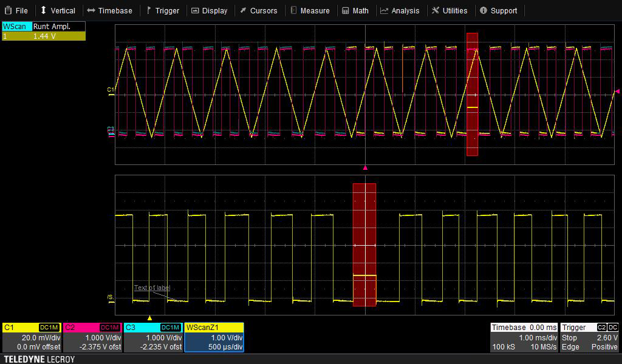
Task: Click the magenta trigger position marker below grid
Action: tap(365, 167)
